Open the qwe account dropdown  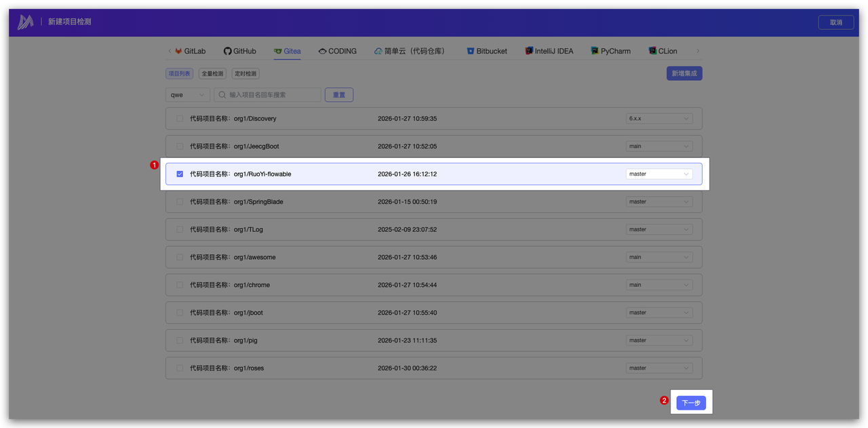187,95
